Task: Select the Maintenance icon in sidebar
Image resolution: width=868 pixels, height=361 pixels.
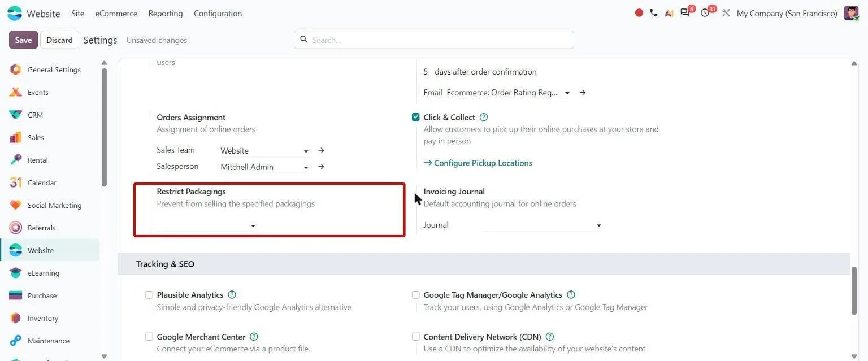Action: (16, 341)
